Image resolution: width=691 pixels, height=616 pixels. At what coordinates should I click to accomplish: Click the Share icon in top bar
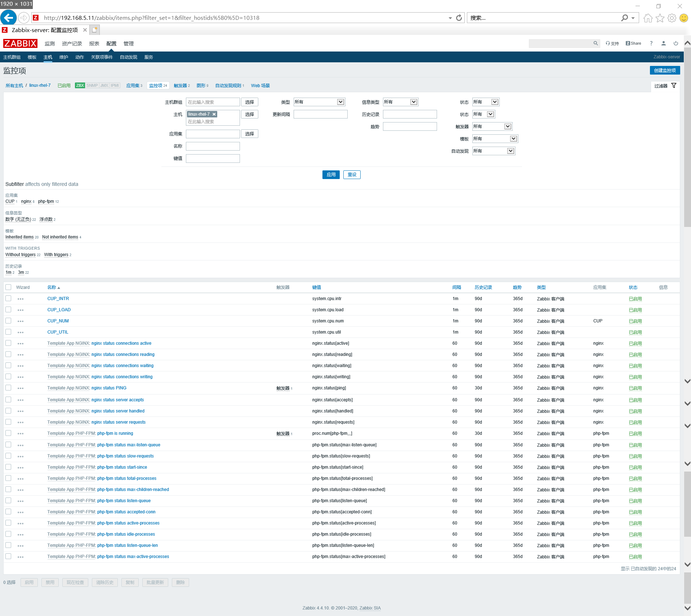coord(633,43)
